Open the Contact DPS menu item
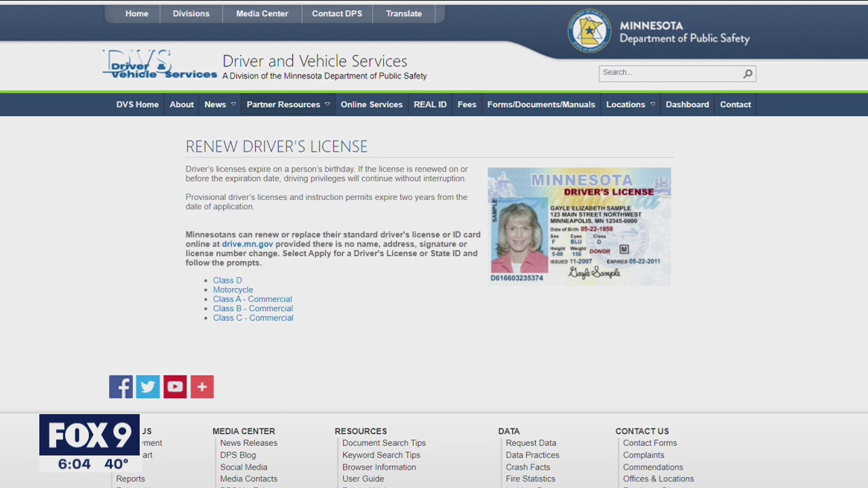 pyautogui.click(x=337, y=14)
